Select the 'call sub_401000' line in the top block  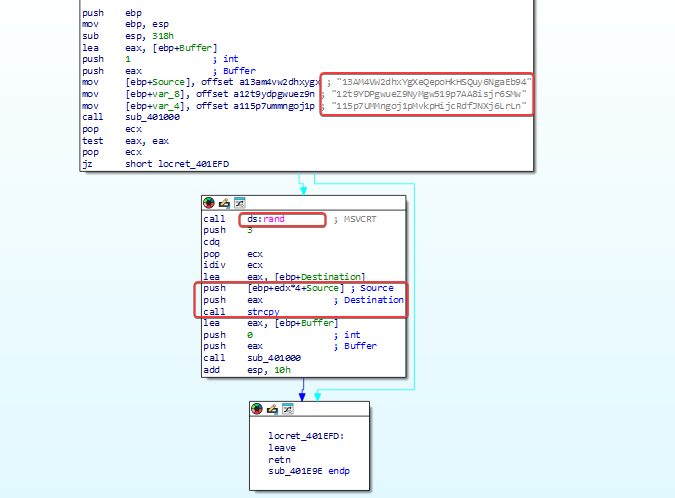pyautogui.click(x=131, y=117)
